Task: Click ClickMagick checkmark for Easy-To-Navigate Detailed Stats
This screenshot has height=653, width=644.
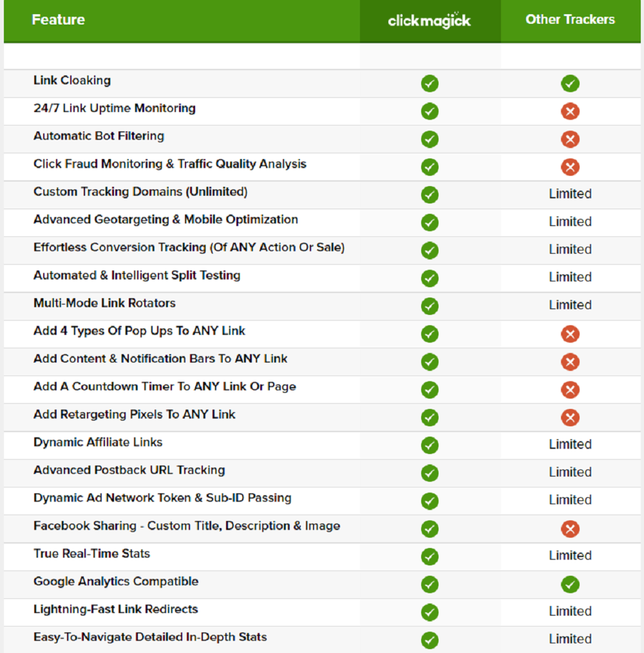Action: pos(430,640)
